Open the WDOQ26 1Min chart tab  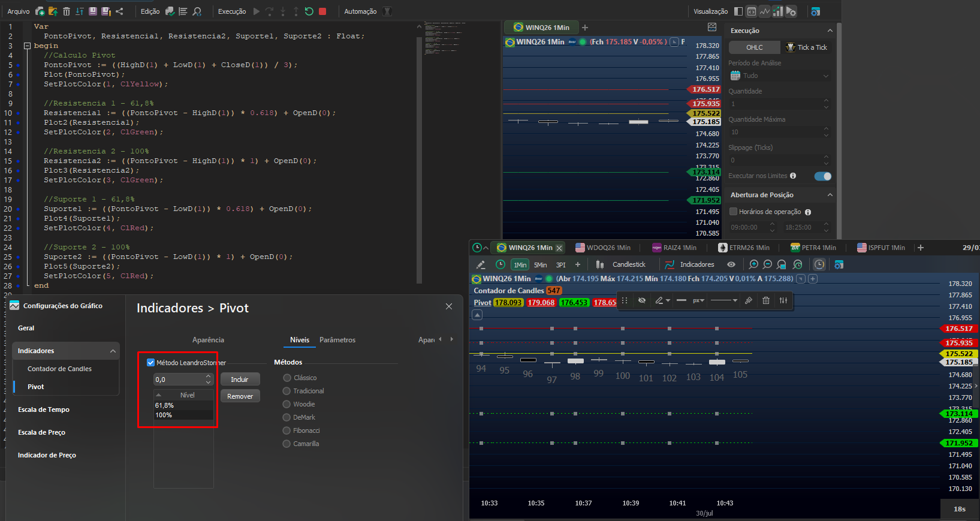point(603,248)
